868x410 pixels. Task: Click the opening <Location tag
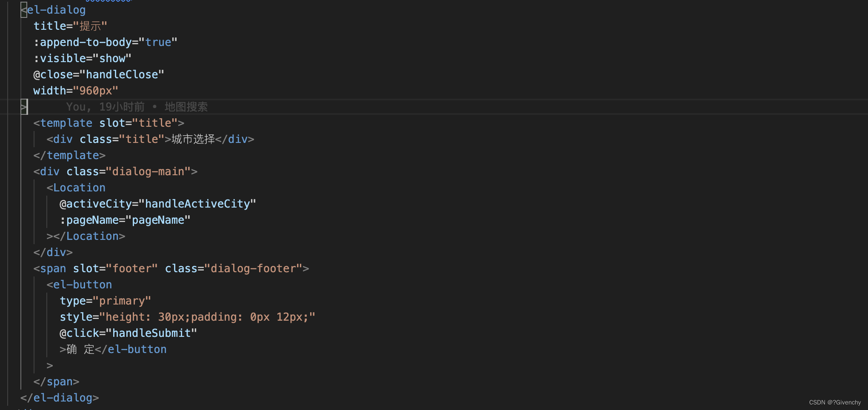[x=76, y=188]
